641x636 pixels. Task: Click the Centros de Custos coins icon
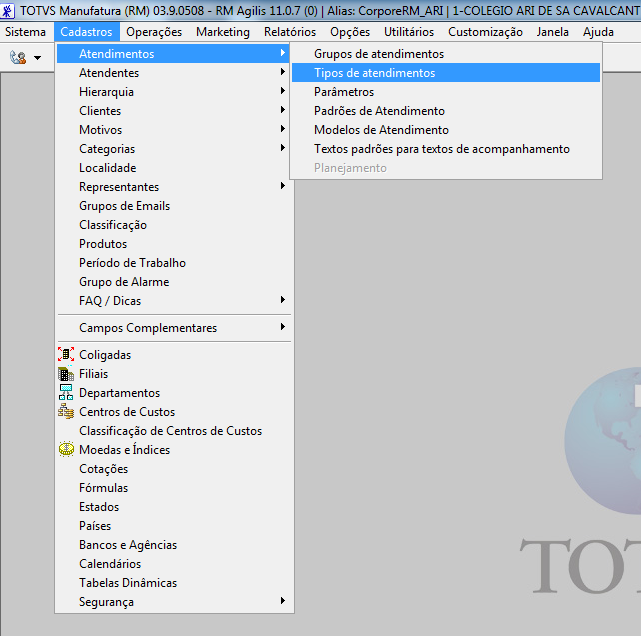(x=66, y=411)
